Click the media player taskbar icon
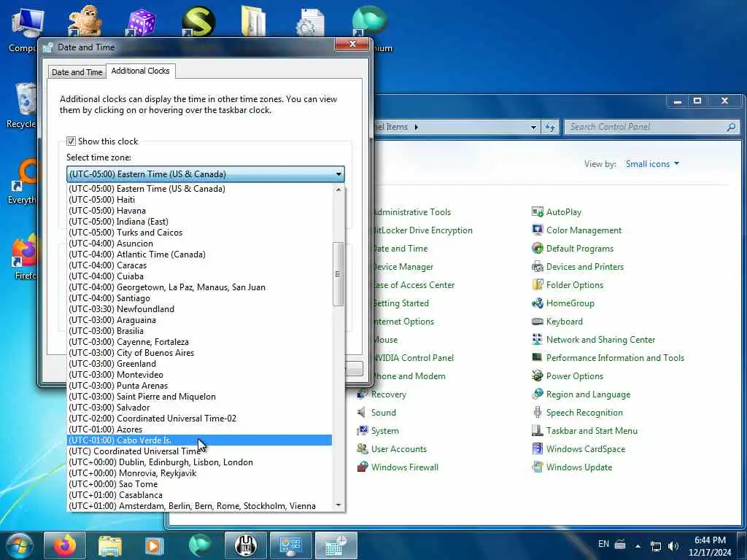The width and height of the screenshot is (747, 560). (x=154, y=545)
